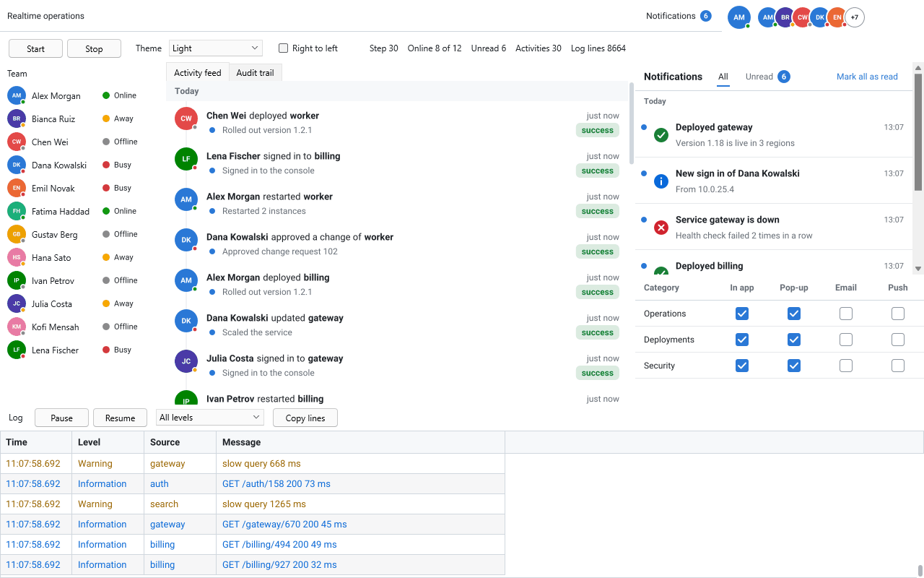Click Fatima Haddad's avatar in Team list

[x=17, y=211]
